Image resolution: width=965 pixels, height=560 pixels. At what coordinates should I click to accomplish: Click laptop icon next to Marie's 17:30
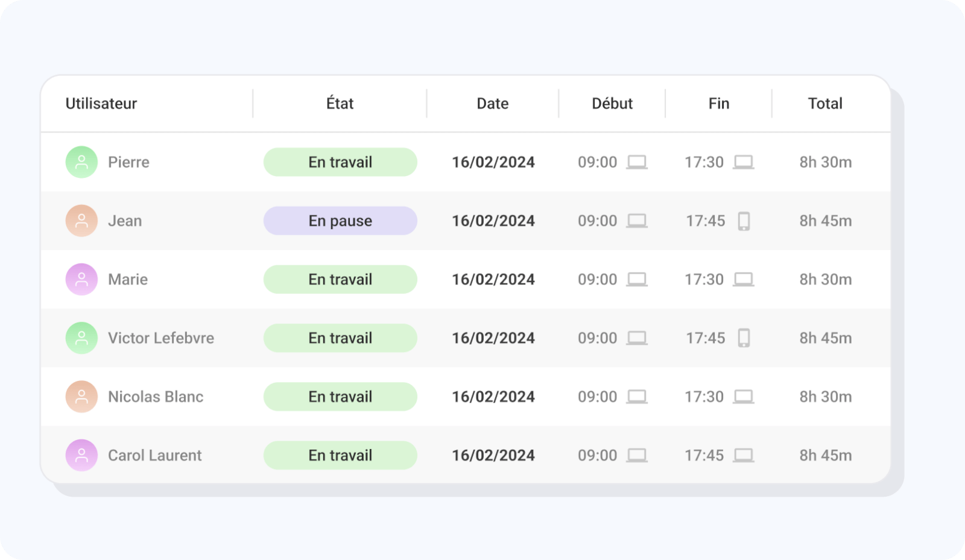(x=743, y=279)
